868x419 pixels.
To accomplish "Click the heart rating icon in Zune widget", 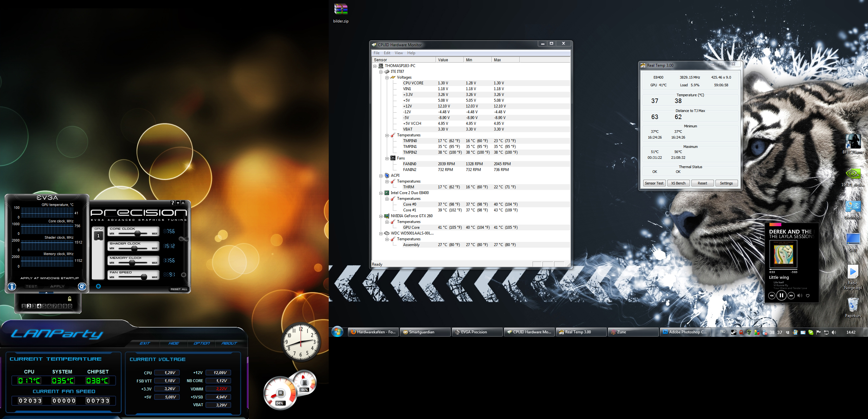I will pyautogui.click(x=808, y=295).
